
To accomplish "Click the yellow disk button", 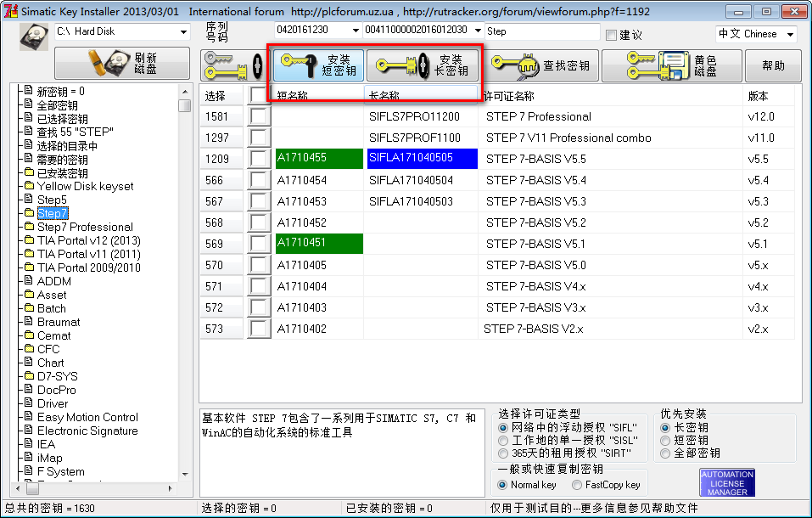I will pyautogui.click(x=672, y=65).
